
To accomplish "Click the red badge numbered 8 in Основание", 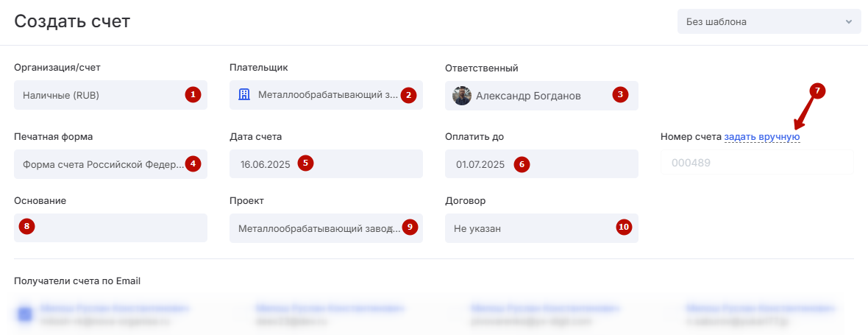I will click(26, 227).
